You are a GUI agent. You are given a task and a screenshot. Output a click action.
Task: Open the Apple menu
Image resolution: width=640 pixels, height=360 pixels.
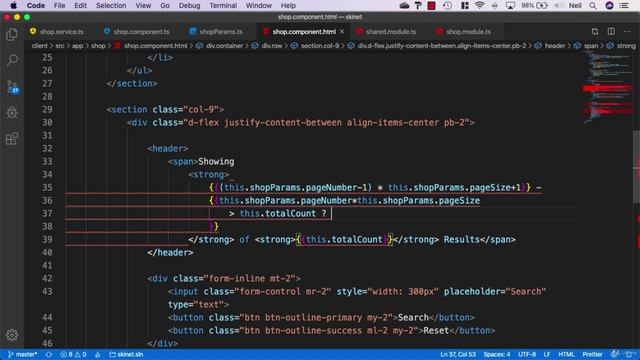[13, 5]
